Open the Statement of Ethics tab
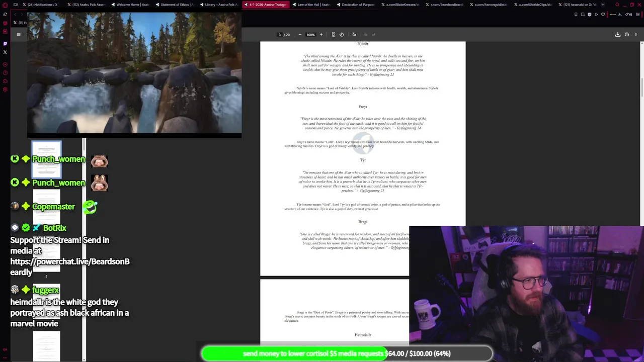Screen dimensions: 644x362 (175, 5)
